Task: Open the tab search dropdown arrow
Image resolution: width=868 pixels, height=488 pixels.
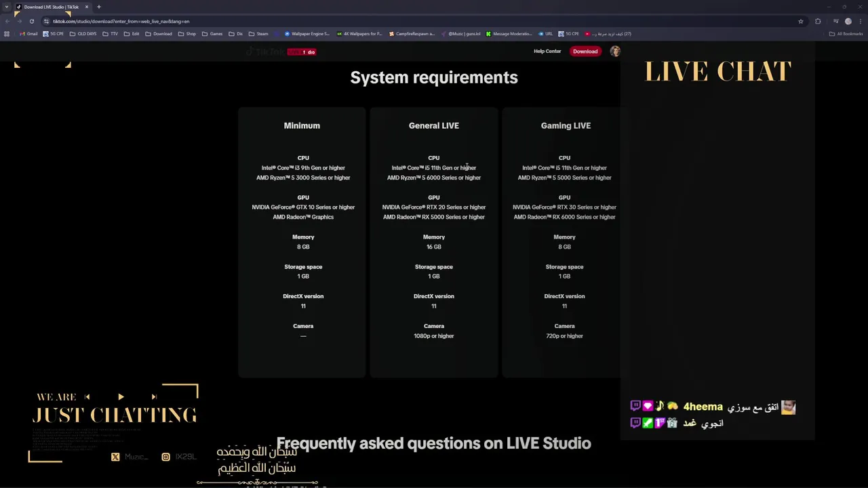Action: click(7, 7)
